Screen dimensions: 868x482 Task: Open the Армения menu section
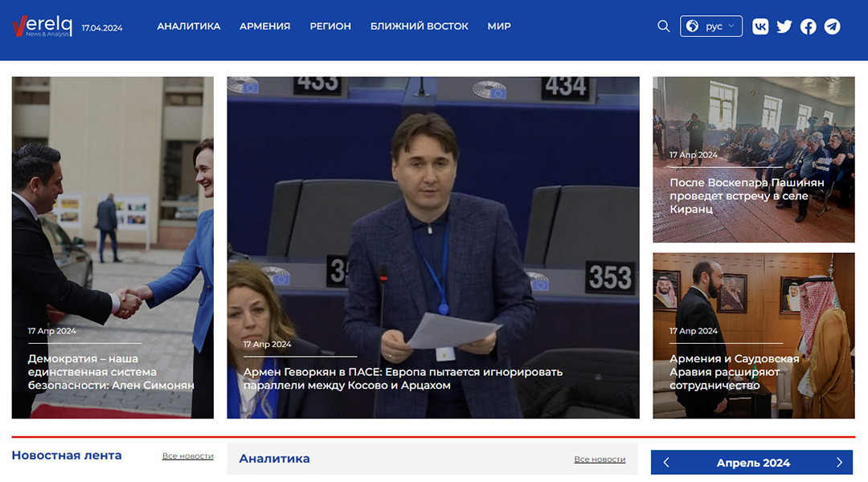coord(264,27)
